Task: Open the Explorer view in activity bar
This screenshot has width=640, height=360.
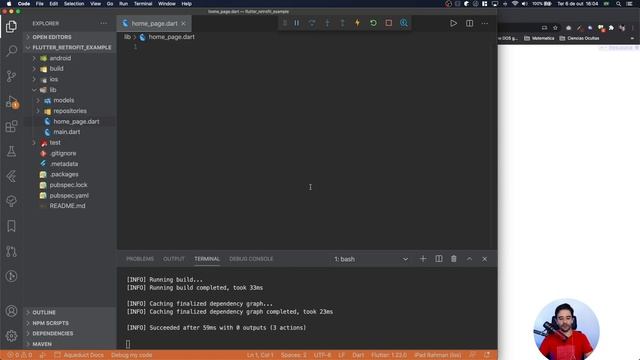Action: [x=11, y=26]
